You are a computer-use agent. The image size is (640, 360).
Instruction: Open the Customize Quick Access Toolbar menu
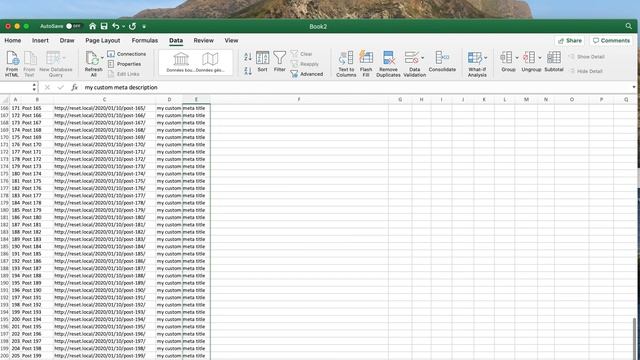144,27
